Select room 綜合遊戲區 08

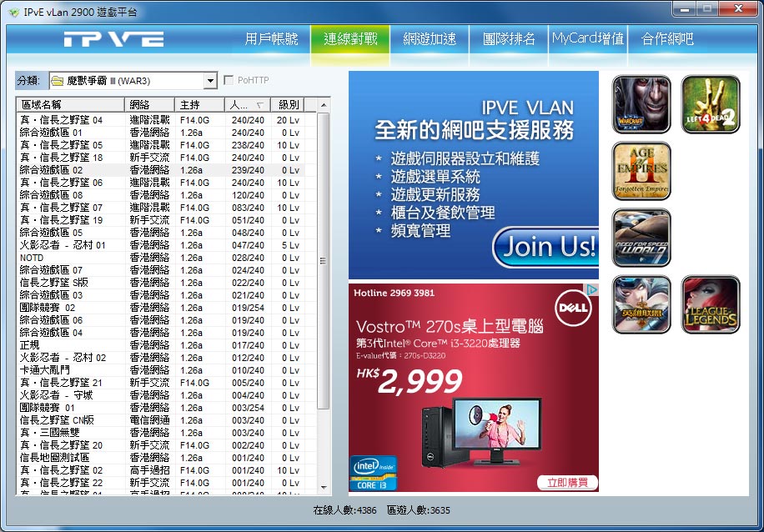point(160,195)
